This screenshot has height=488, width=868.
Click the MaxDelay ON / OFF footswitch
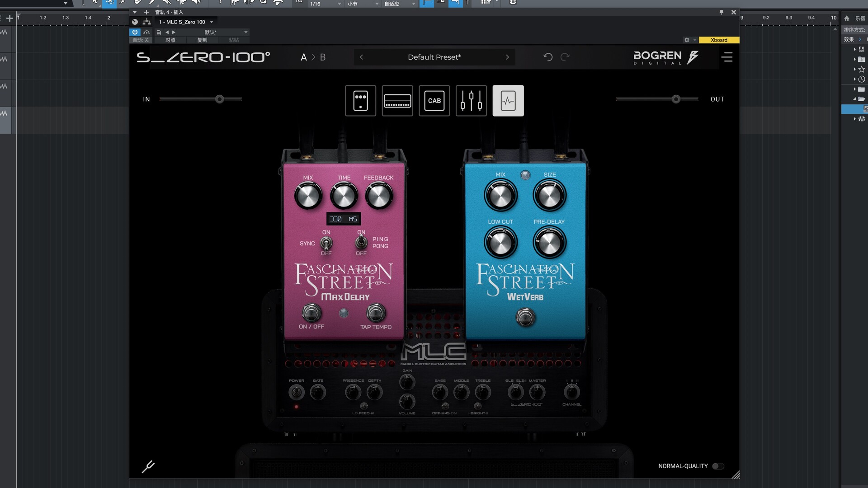pos(311,312)
